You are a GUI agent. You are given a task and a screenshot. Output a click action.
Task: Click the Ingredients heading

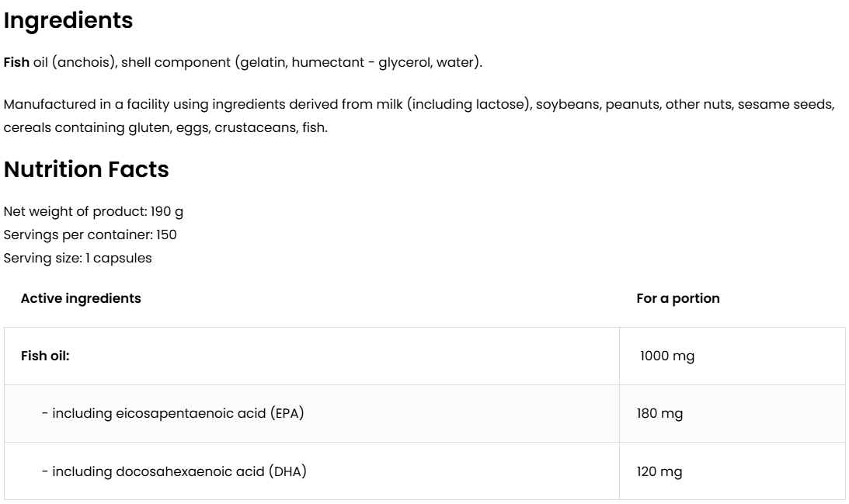68,22
